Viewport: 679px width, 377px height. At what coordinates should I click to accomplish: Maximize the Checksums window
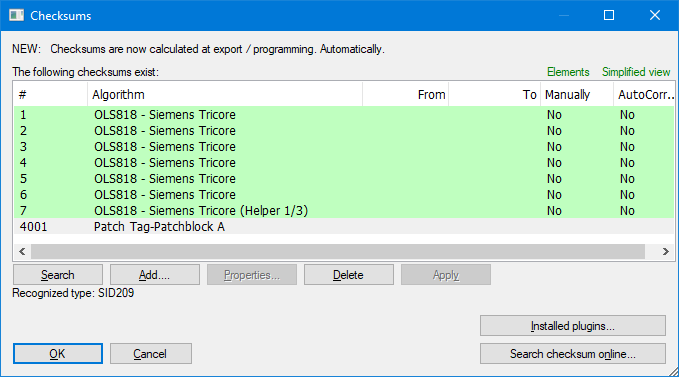(x=609, y=15)
